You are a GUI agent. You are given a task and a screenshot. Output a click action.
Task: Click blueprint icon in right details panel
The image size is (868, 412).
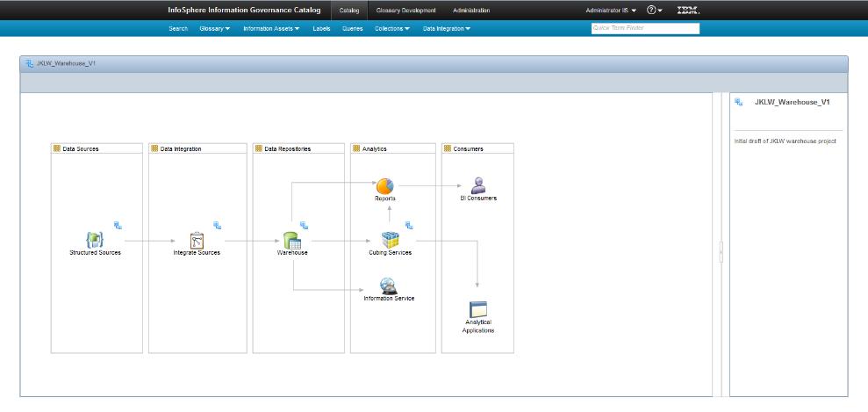point(738,102)
